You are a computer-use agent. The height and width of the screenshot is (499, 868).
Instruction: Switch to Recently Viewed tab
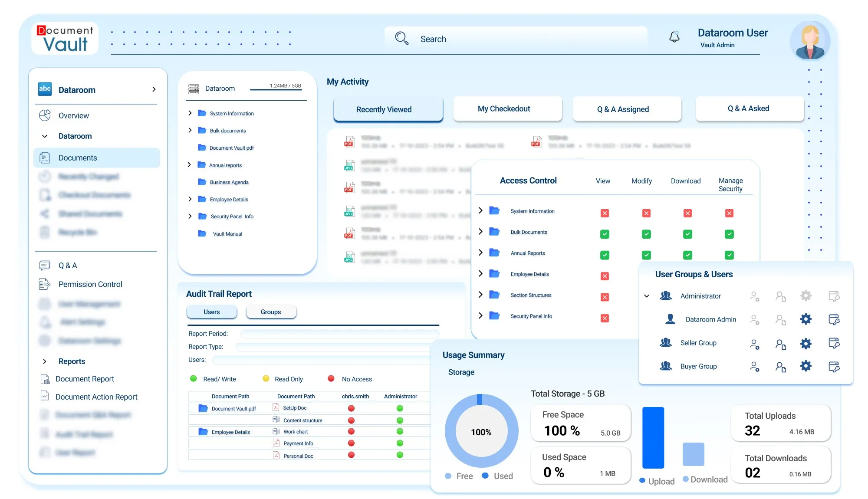click(388, 109)
